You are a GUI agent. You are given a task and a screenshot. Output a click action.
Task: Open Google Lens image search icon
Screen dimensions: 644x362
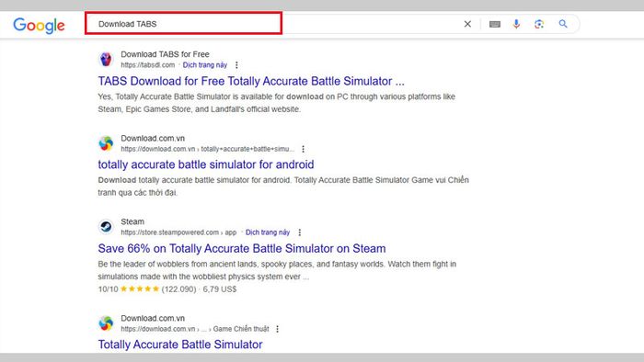[539, 24]
